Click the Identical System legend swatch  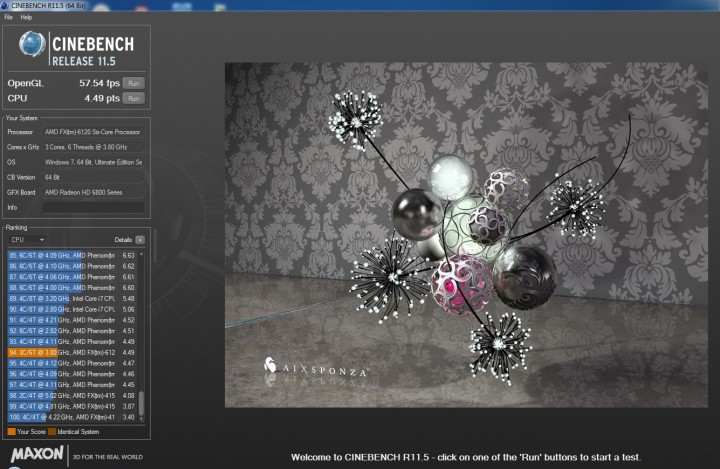click(x=52, y=432)
